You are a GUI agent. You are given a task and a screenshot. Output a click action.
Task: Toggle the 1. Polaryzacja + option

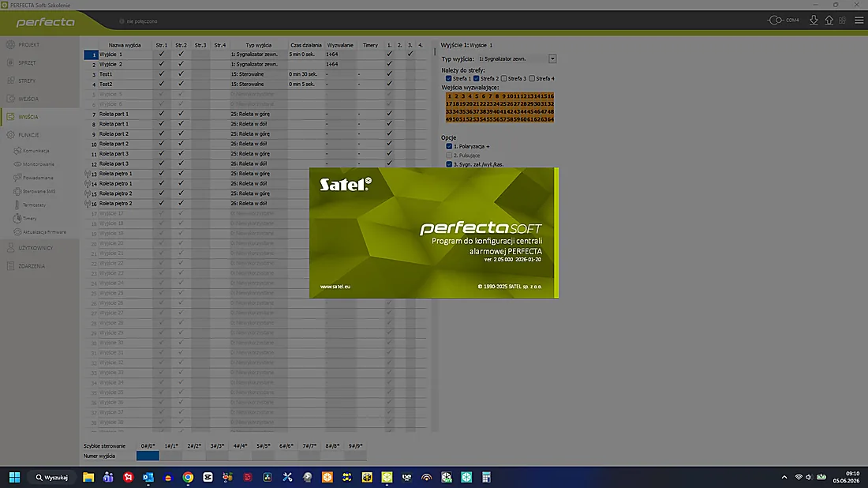449,146
